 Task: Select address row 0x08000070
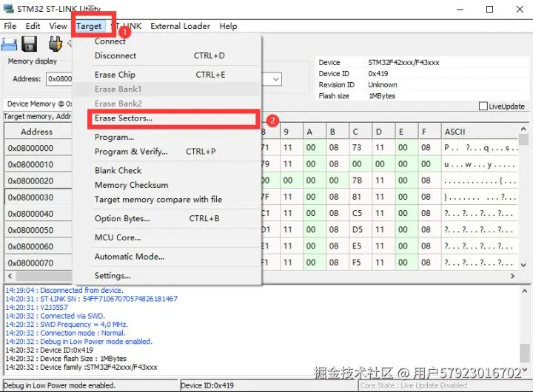coord(38,263)
